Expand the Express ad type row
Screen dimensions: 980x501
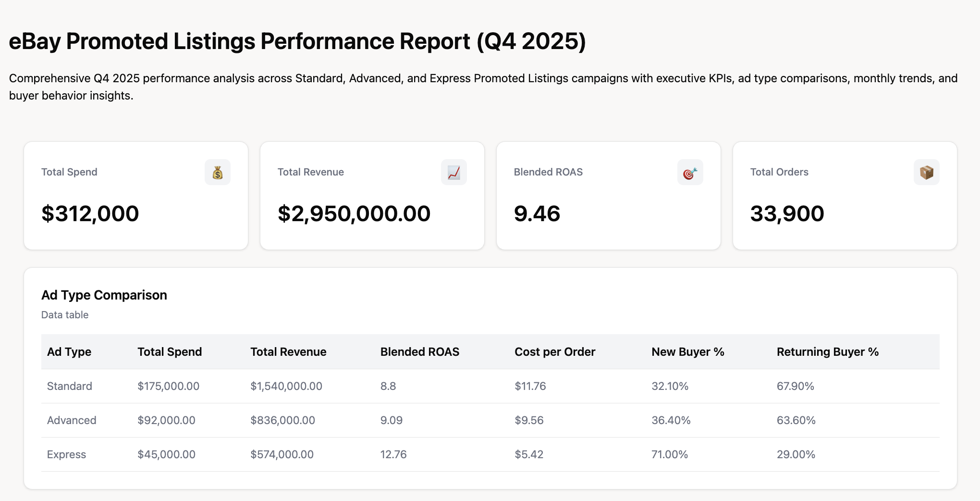point(66,454)
